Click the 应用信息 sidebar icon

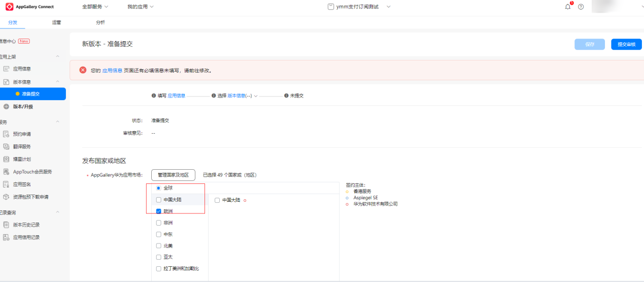(7, 69)
